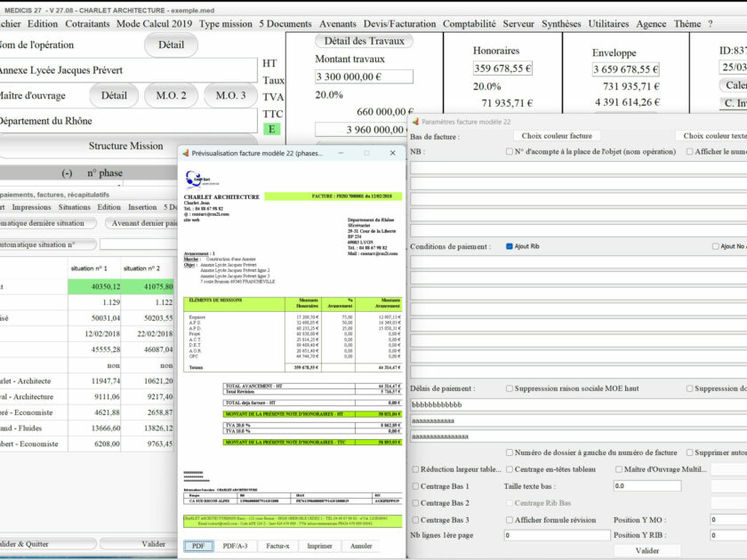The width and height of the screenshot is (747, 560).
Task: Click Détail button next to Nom de l'opération
Action: pos(171,44)
